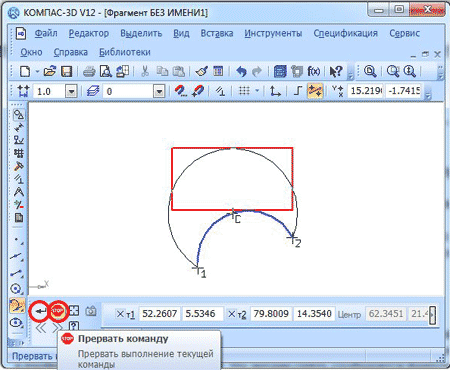Open the Сервис menu
This screenshot has width=450, height=370.
click(x=404, y=33)
